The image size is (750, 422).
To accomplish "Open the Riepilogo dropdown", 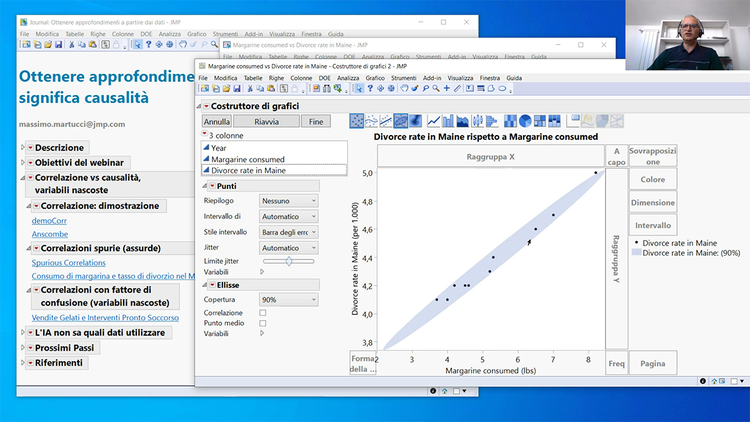I will coord(288,200).
